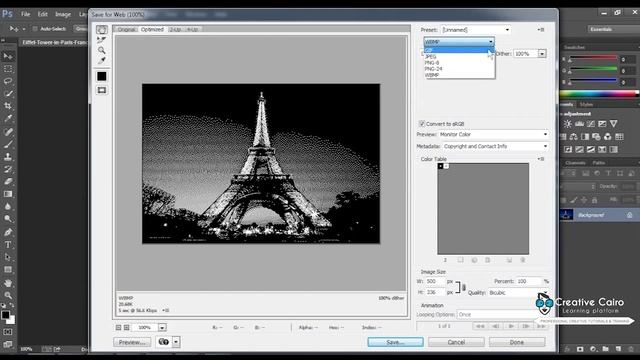Click the map transparent icon under Color Table

pyautogui.click(x=460, y=260)
